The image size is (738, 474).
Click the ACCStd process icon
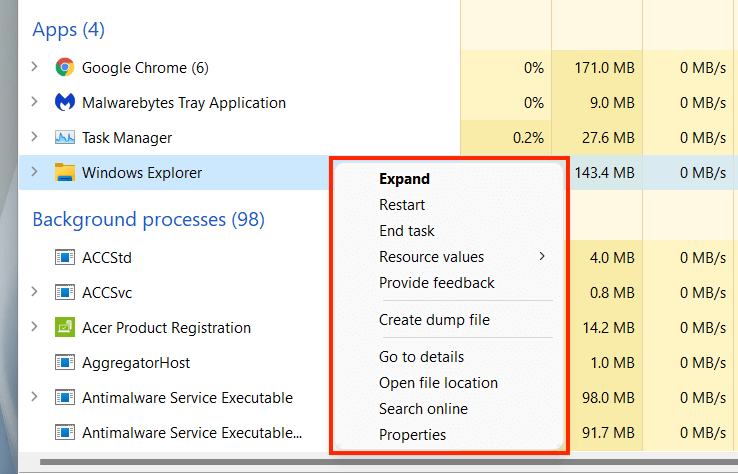tap(65, 258)
